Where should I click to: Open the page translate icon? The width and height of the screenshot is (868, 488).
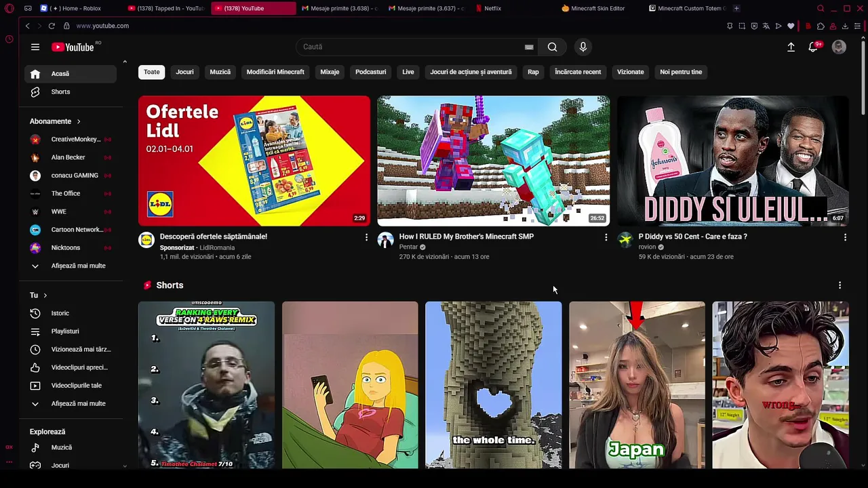(x=766, y=26)
